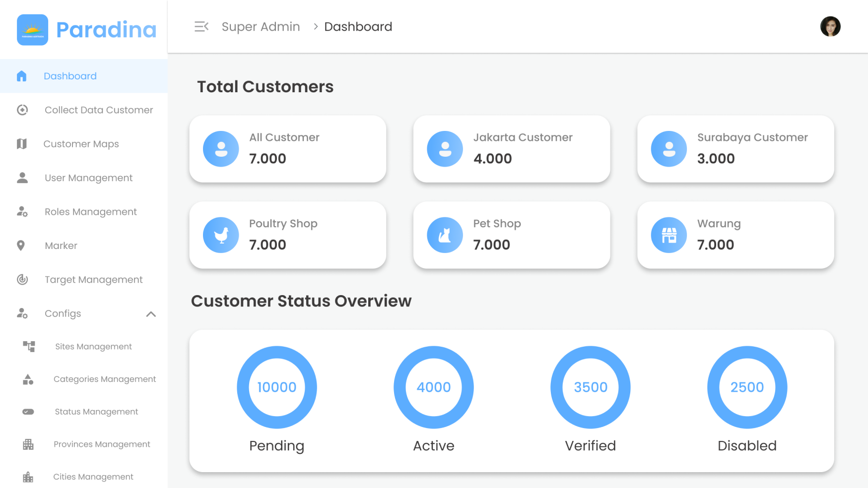Click the Pending status donut chart

click(276, 387)
